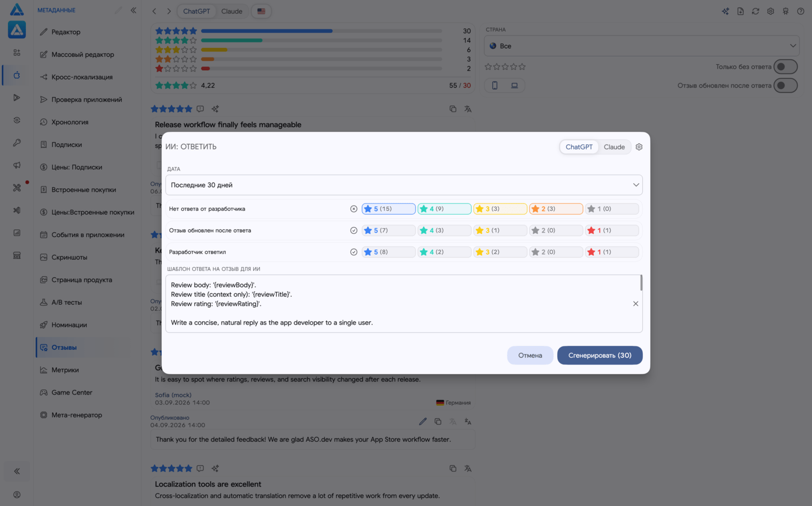Toggle the 5-star (15) filter chip

(x=389, y=209)
